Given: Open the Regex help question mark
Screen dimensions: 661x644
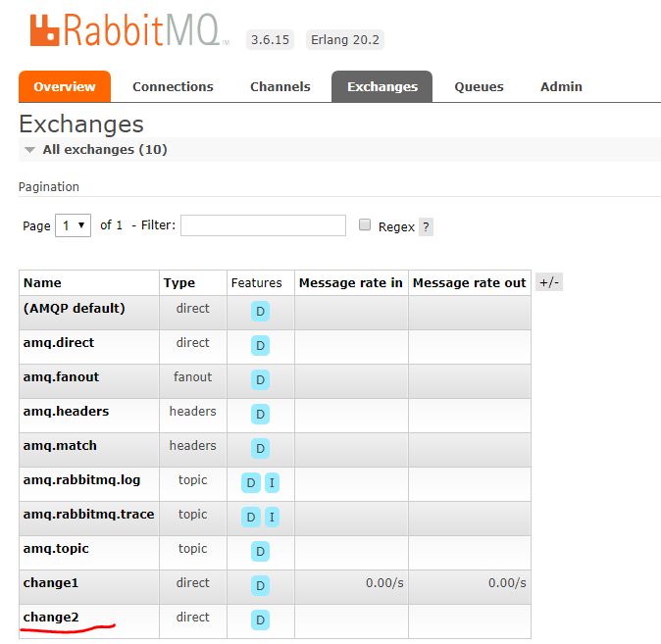Looking at the screenshot, I should click(426, 226).
